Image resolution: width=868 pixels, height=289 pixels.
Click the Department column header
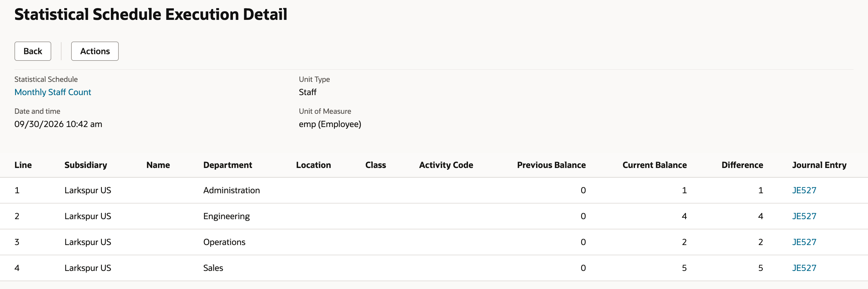point(228,165)
